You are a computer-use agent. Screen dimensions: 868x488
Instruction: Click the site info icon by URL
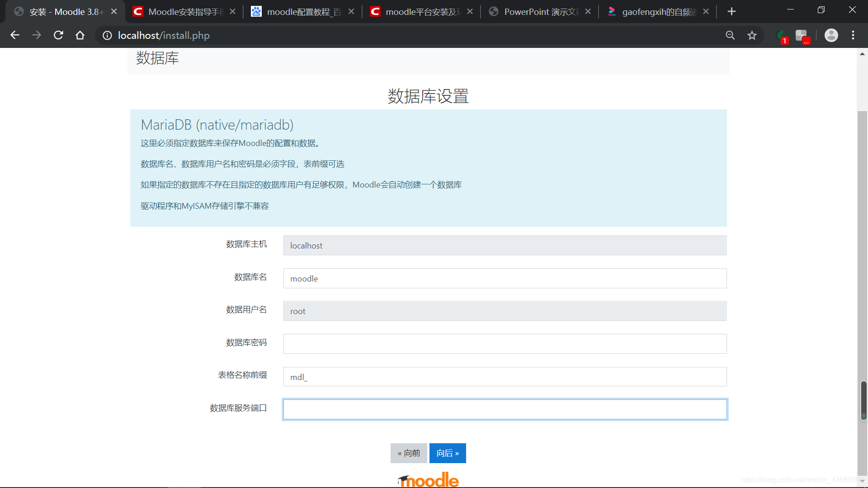click(107, 35)
